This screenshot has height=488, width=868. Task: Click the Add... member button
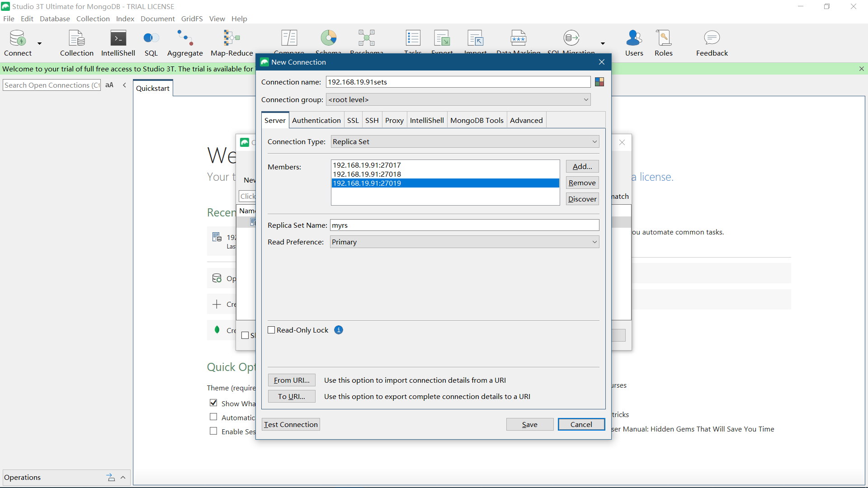[582, 166]
